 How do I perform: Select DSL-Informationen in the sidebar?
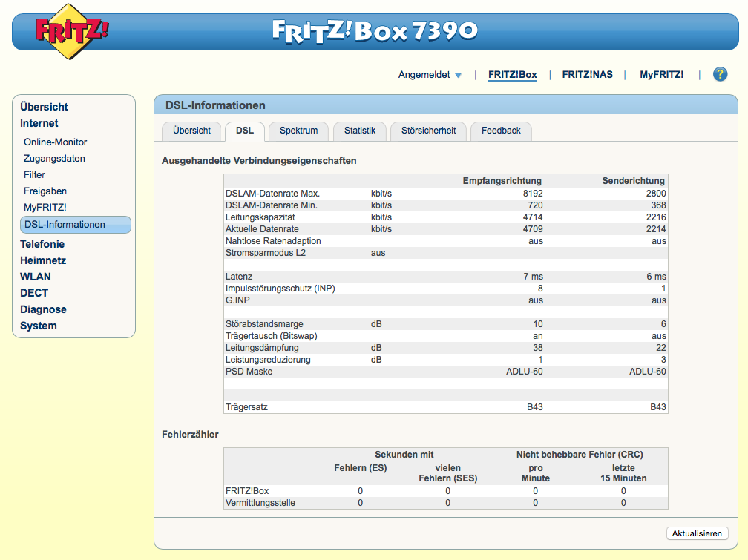tap(76, 225)
